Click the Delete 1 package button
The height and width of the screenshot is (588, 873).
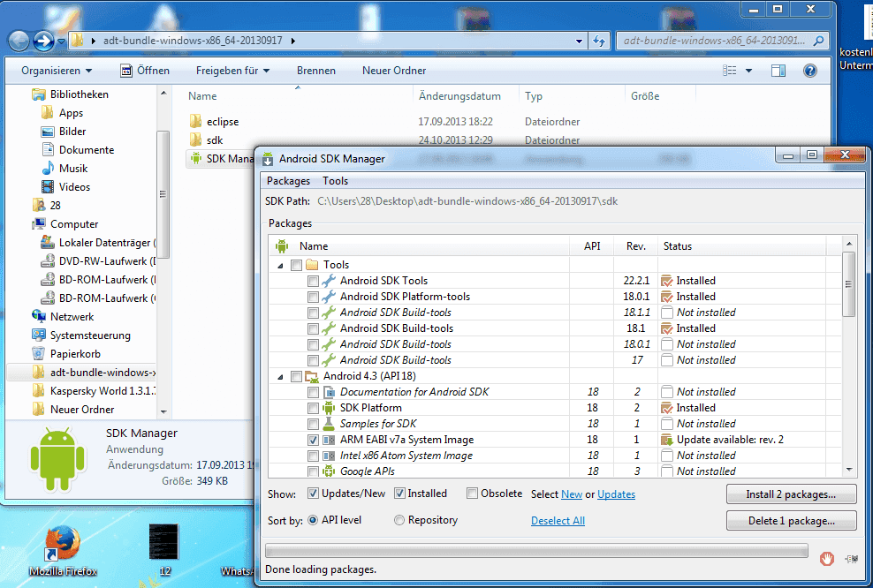pyautogui.click(x=791, y=521)
